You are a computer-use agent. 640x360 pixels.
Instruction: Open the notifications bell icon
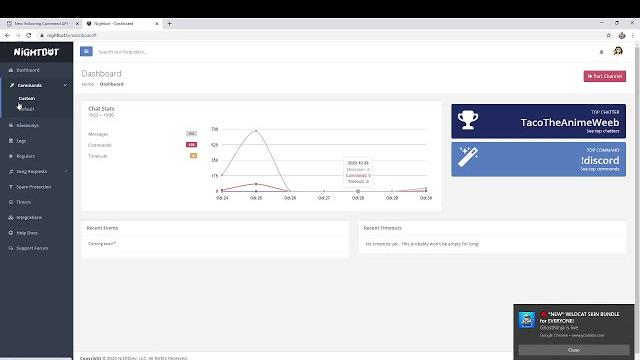(x=601, y=52)
